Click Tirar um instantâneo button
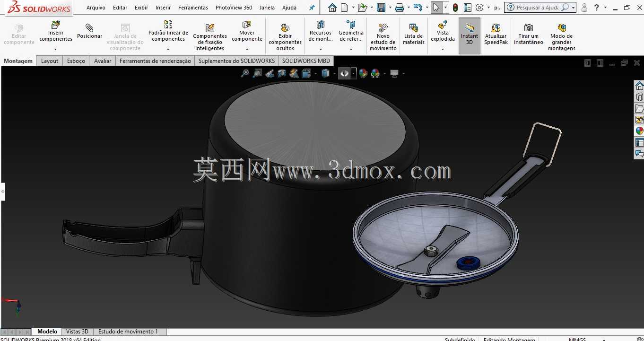644x341 pixels. point(529,34)
